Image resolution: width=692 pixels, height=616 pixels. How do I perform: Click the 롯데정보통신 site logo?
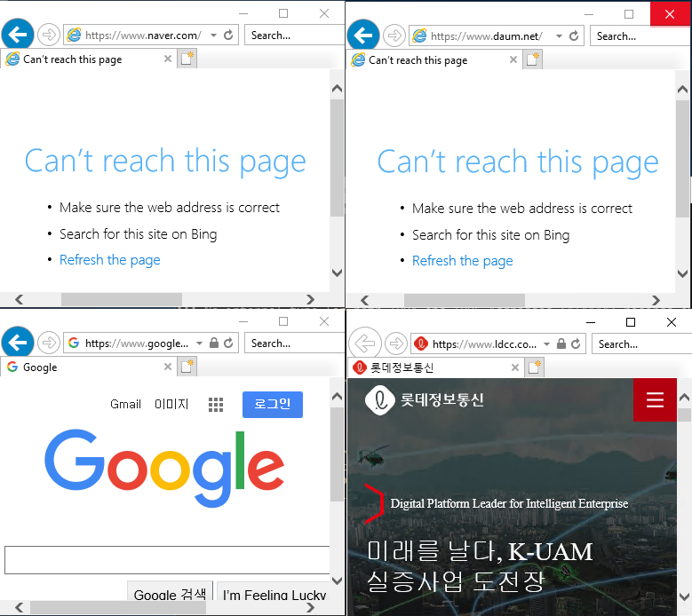point(424,400)
